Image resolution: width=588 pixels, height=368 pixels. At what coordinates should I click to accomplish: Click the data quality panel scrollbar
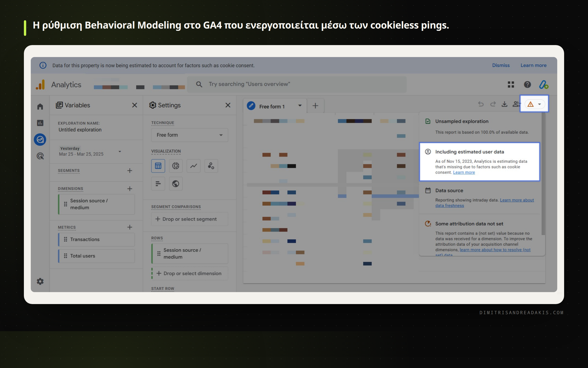pos(543,174)
